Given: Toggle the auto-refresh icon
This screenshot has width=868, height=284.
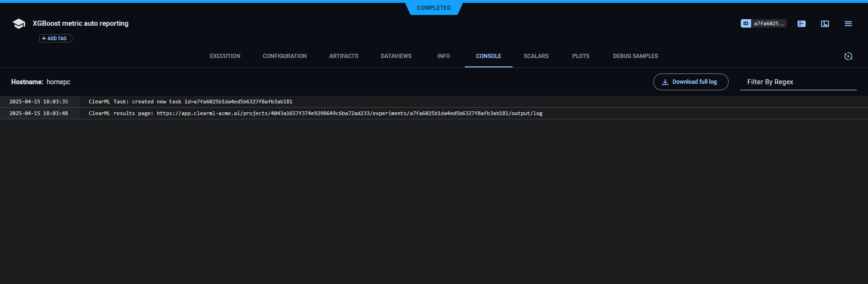Looking at the screenshot, I should pos(848,56).
